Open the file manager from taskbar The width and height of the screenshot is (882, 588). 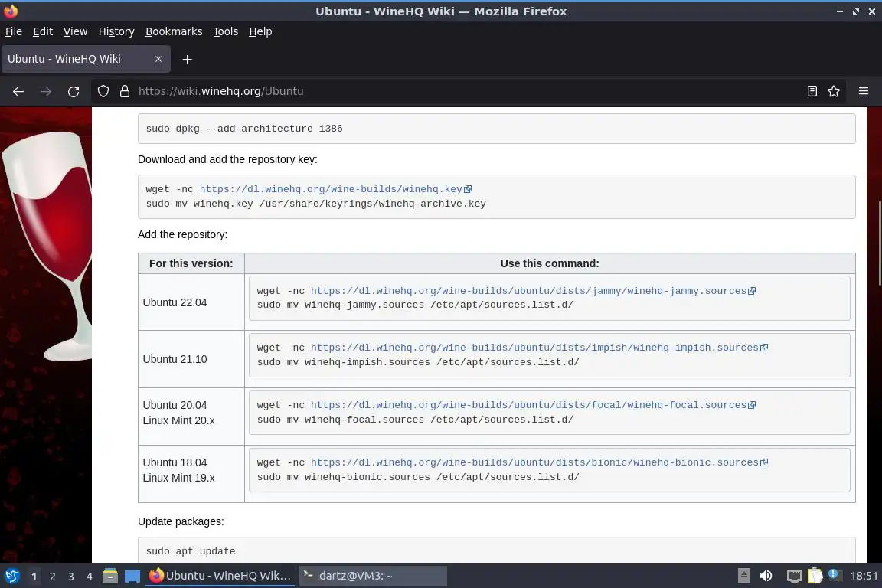(110, 576)
